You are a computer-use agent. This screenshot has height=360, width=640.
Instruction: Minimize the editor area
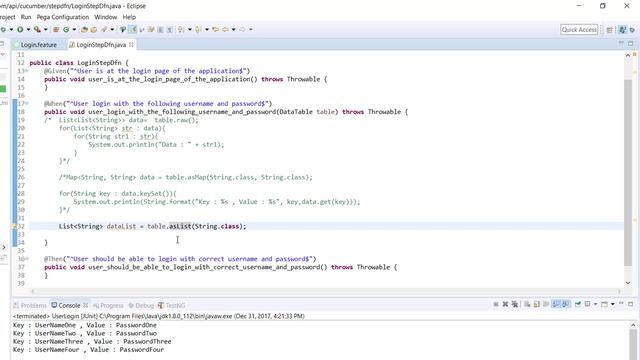(x=622, y=43)
